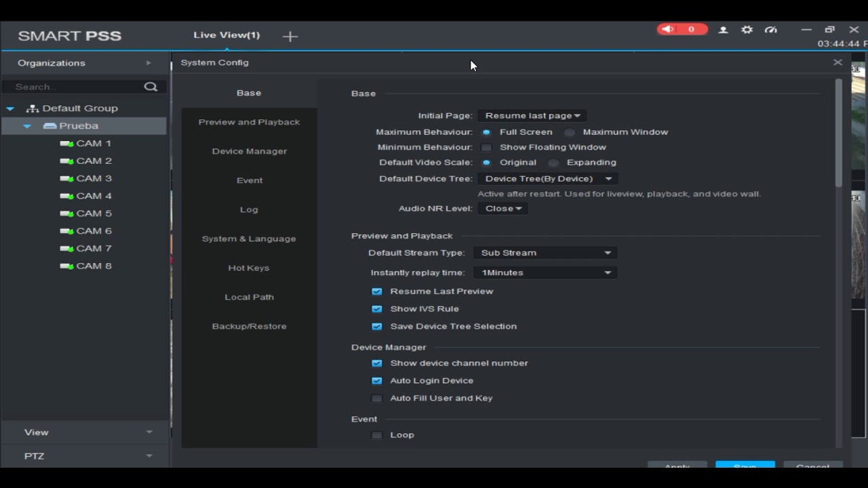Open the alarm notification counter icon

(682, 29)
